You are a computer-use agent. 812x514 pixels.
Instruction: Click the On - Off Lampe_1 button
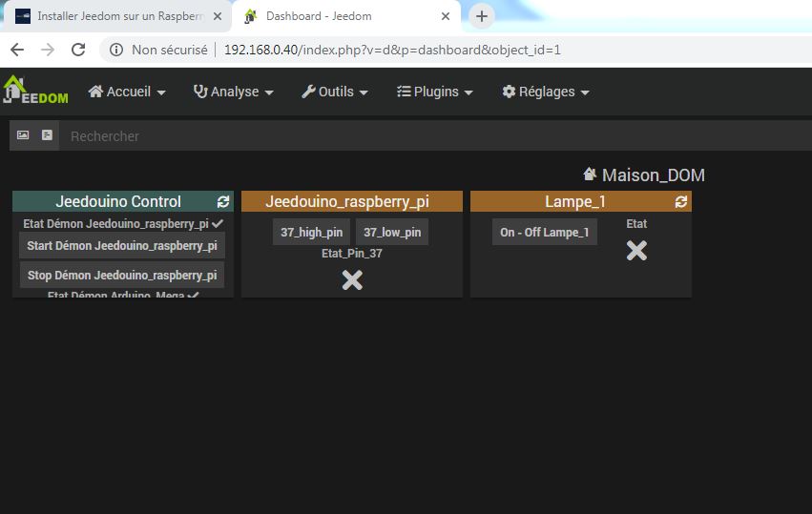coord(544,232)
